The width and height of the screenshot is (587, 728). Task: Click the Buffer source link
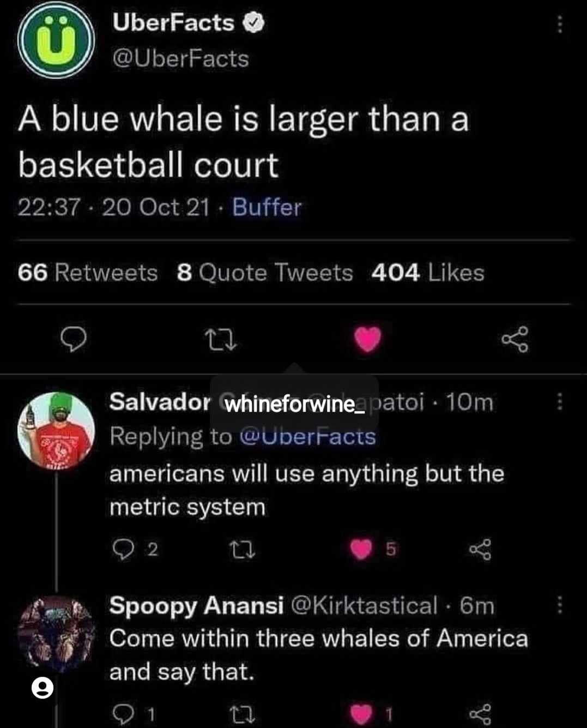coord(267,207)
